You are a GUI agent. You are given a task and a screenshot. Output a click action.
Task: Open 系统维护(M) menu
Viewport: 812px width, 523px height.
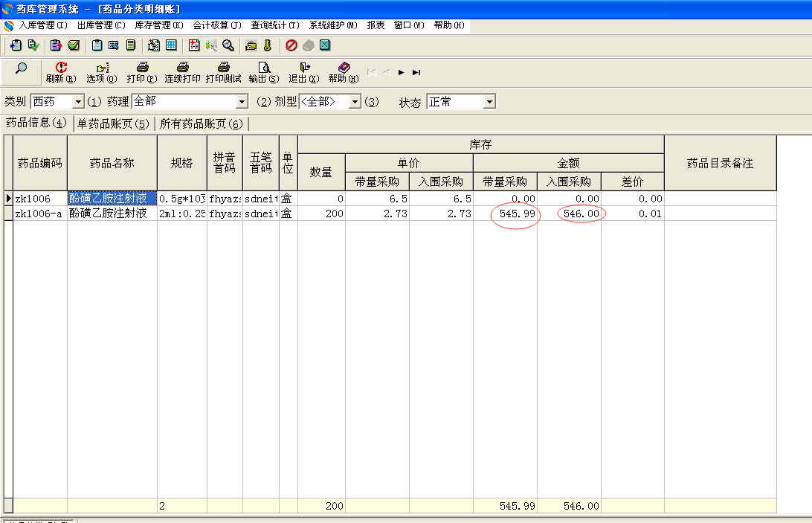coord(333,25)
